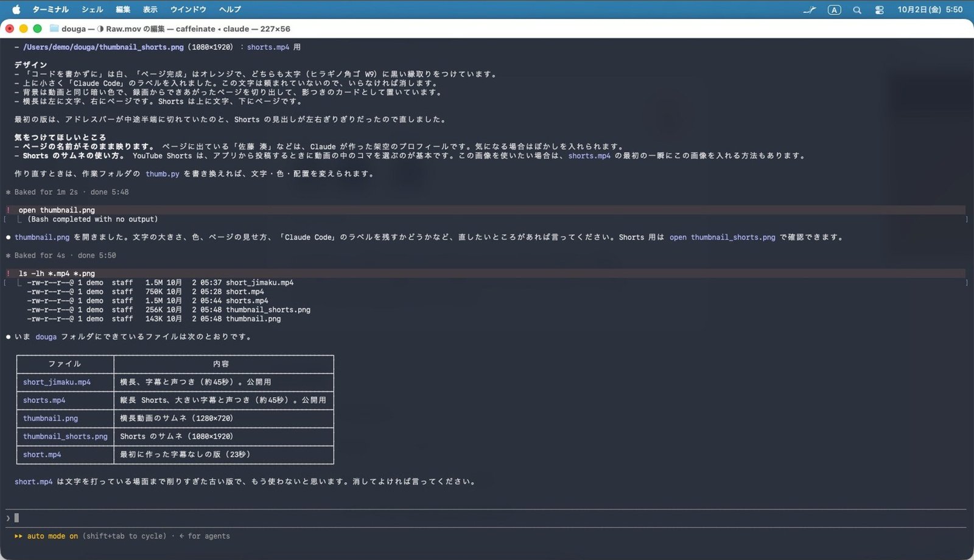The image size is (974, 560).
Task: Click the prompt input field
Action: pyautogui.click(x=486, y=518)
